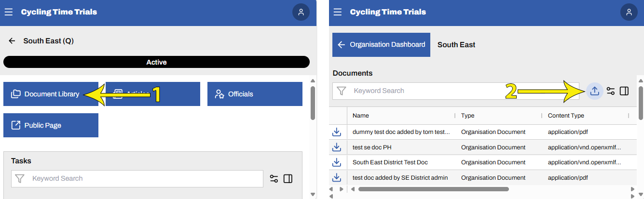Click the Tasks keyword search field

[145, 178]
